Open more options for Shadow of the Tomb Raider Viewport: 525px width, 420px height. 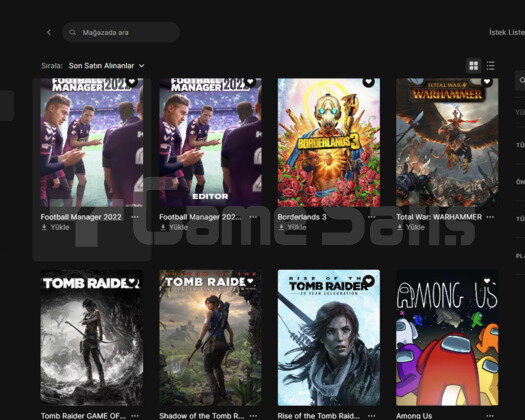point(253,416)
